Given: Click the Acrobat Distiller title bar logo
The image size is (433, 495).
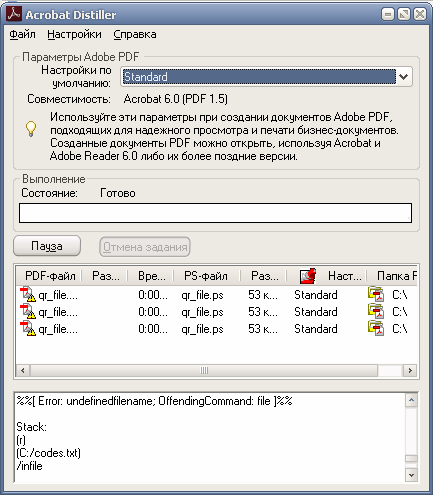Looking at the screenshot, I should click(14, 14).
